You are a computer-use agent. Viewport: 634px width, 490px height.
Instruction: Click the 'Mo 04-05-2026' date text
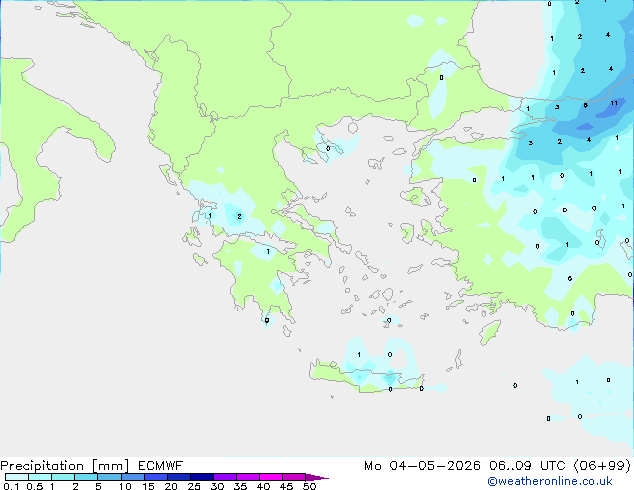pos(422,466)
